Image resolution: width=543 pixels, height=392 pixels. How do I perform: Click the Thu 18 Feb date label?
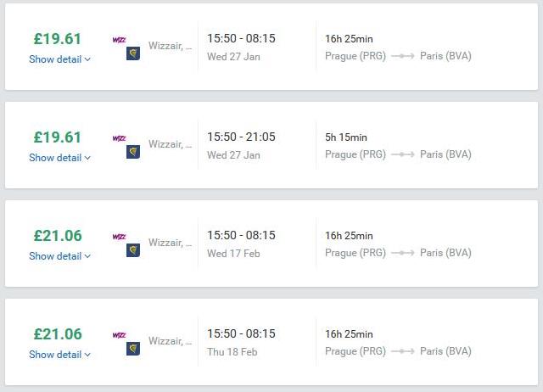pyautogui.click(x=232, y=352)
